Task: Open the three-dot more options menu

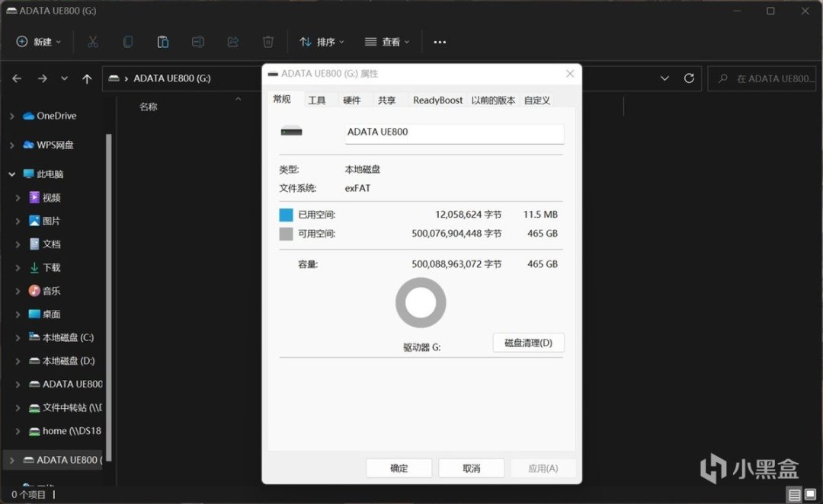Action: pos(440,42)
